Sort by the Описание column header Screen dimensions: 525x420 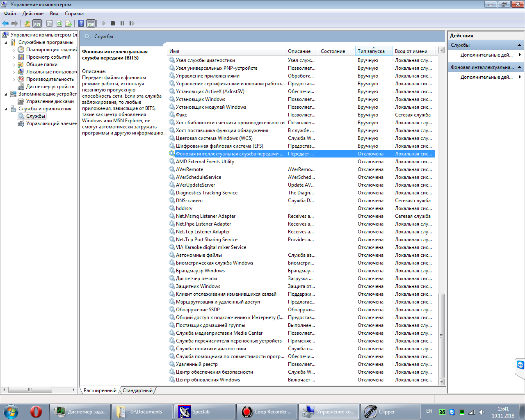[x=302, y=51]
